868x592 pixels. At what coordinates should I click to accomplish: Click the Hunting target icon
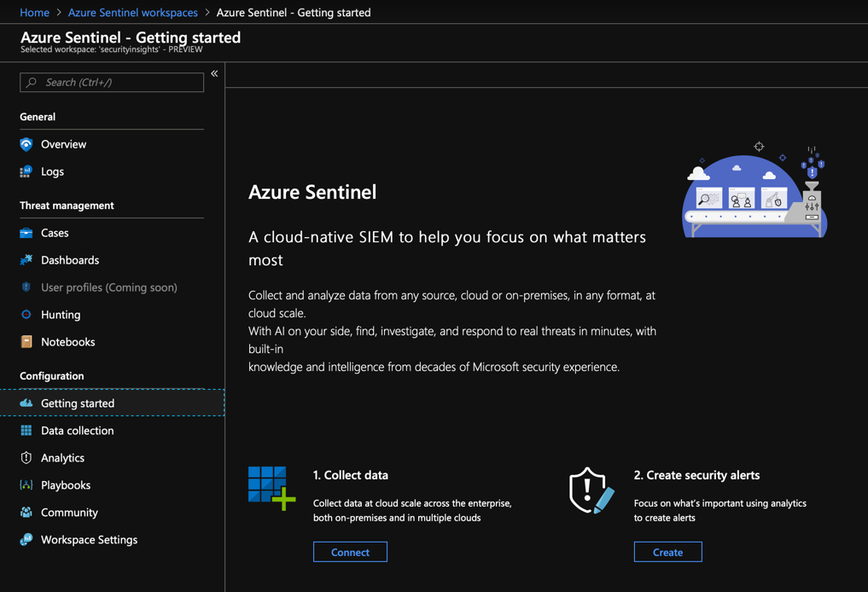[x=26, y=315]
